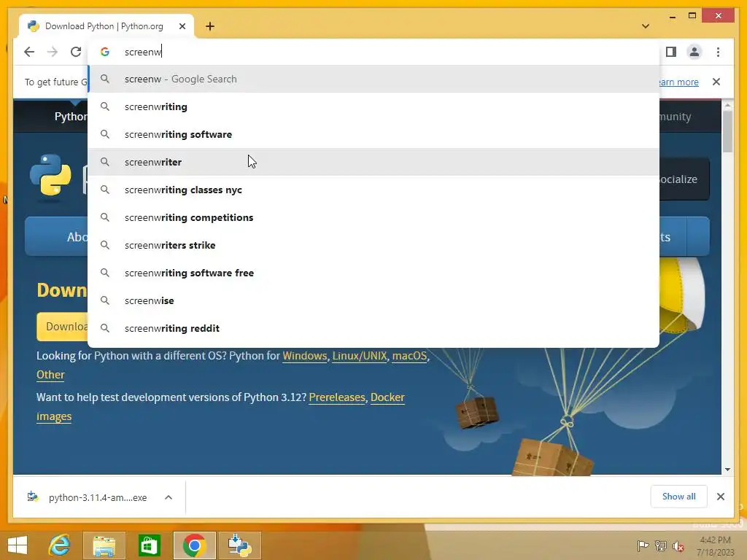Viewport: 747px width, 560px height.
Task: Close the Download Python tab
Action: 182,26
